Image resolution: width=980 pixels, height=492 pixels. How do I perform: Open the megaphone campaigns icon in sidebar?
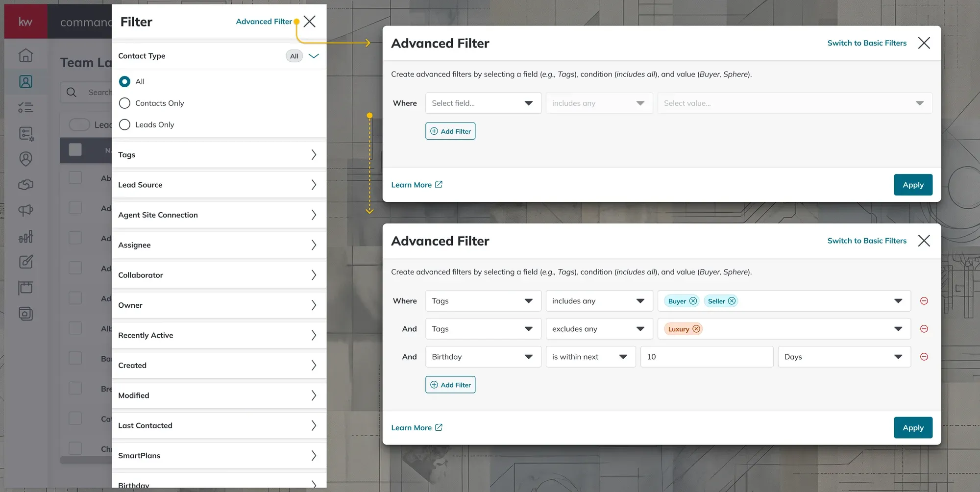point(25,210)
